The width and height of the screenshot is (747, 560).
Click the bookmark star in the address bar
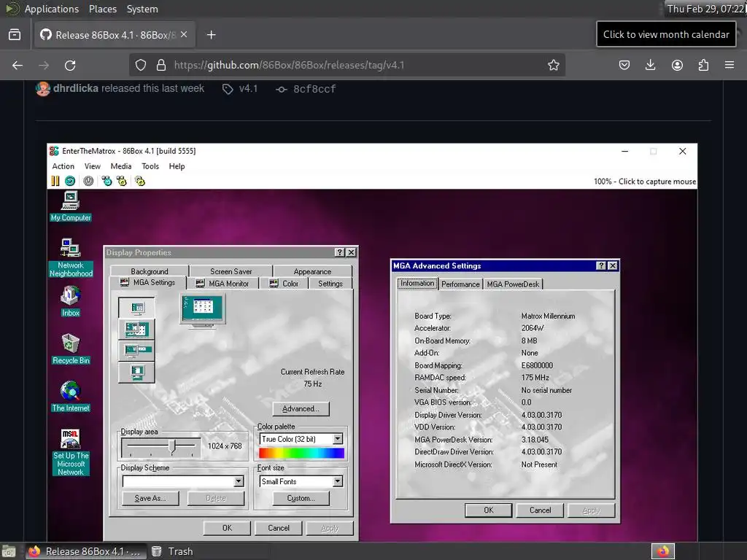(x=553, y=65)
